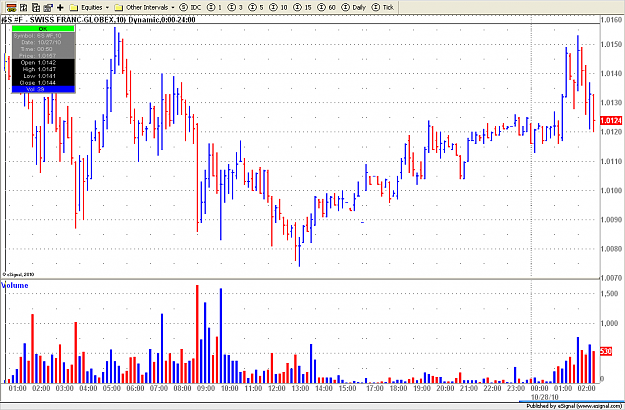Click the 1.0070 price axis label
The image size is (625, 410).
pyautogui.click(x=611, y=278)
